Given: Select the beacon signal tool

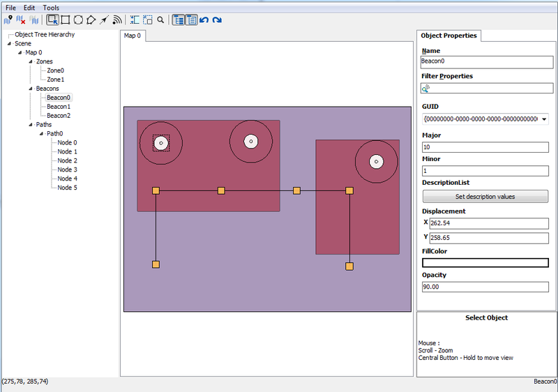Looking at the screenshot, I should coord(117,20).
